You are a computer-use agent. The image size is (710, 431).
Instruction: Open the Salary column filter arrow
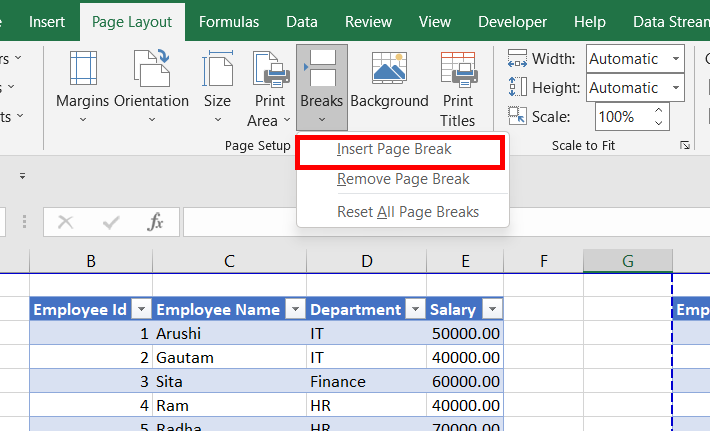coord(492,310)
